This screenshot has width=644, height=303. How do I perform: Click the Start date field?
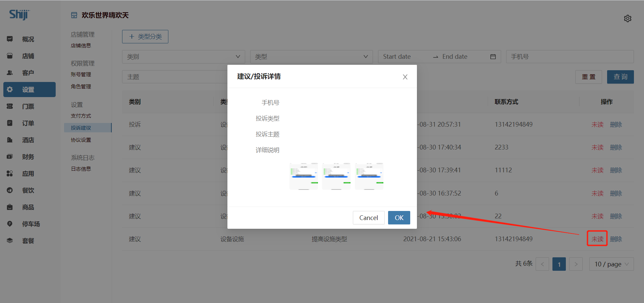(405, 57)
